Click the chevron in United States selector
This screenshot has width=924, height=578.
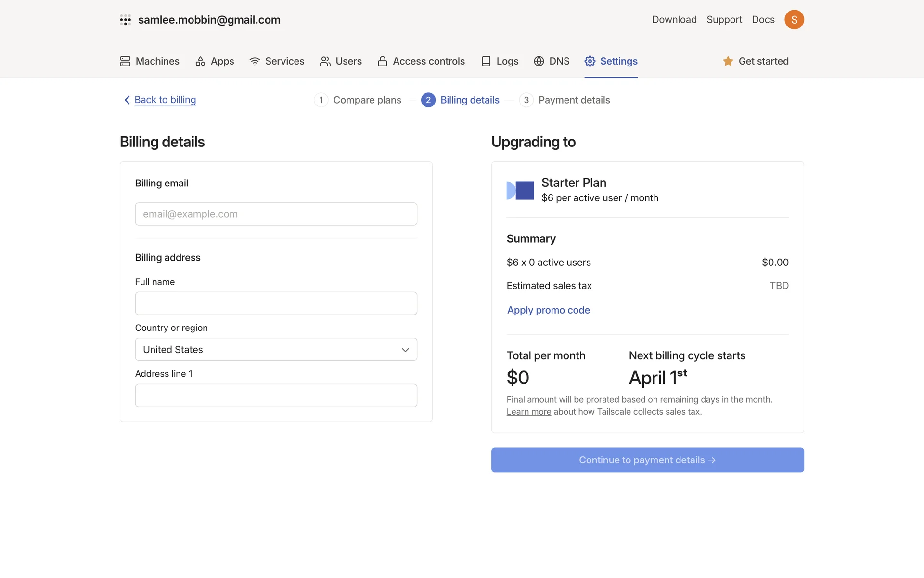tap(405, 350)
